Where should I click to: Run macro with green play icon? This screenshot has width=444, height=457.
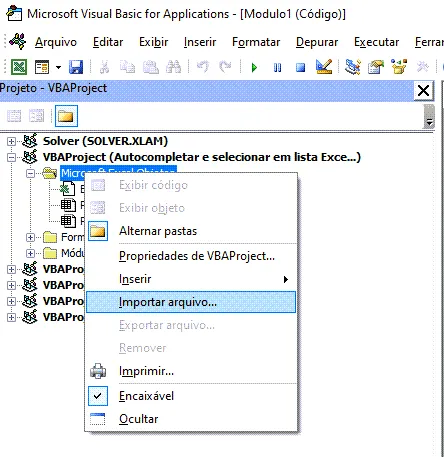coord(254,68)
